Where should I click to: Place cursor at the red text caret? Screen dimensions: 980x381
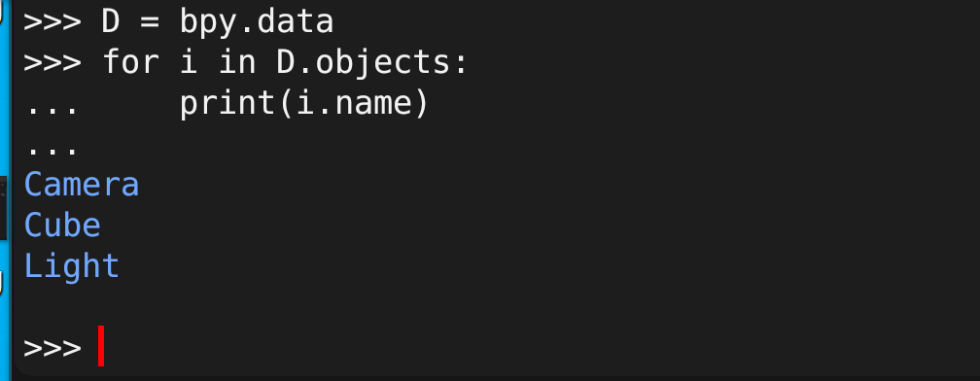pyautogui.click(x=101, y=347)
